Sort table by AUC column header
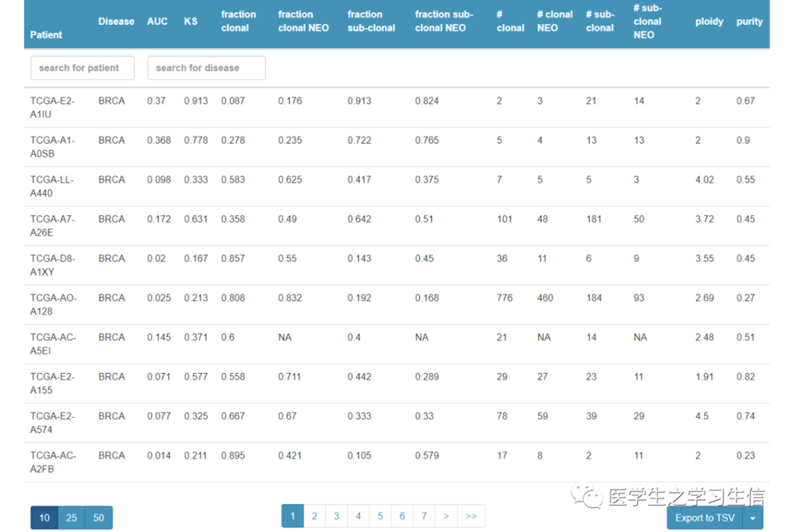Viewport: 791px width, 532px height. [157, 21]
